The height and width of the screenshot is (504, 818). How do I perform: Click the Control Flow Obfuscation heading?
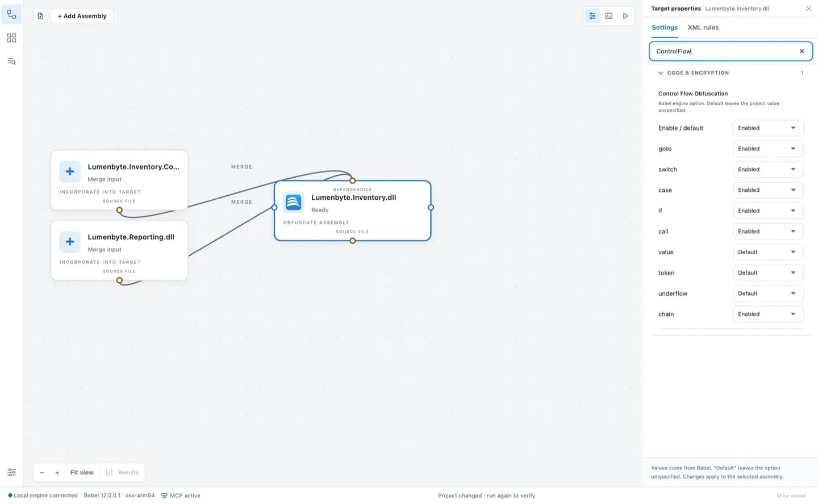(x=693, y=94)
